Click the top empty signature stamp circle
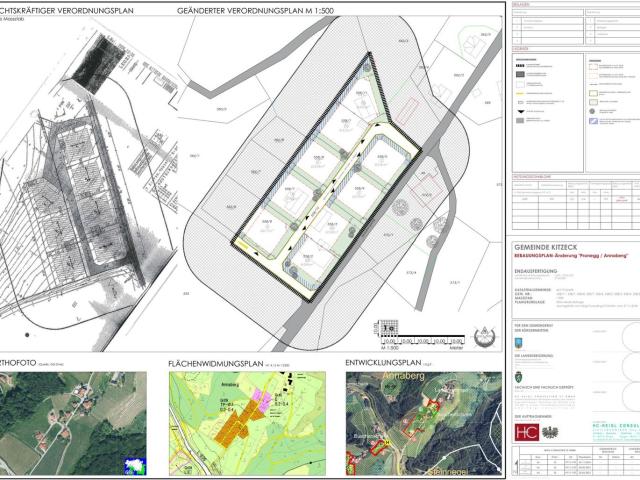640x480 pixels. point(631,337)
